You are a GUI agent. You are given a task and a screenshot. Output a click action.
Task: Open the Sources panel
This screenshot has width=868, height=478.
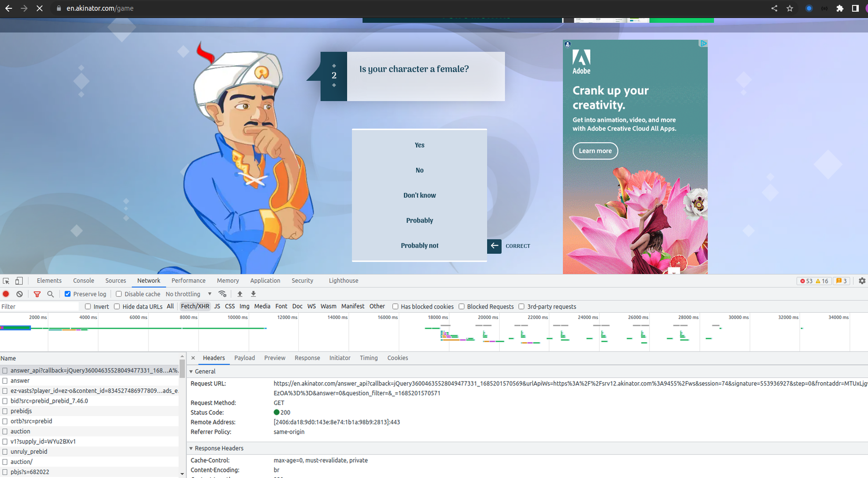pos(116,281)
